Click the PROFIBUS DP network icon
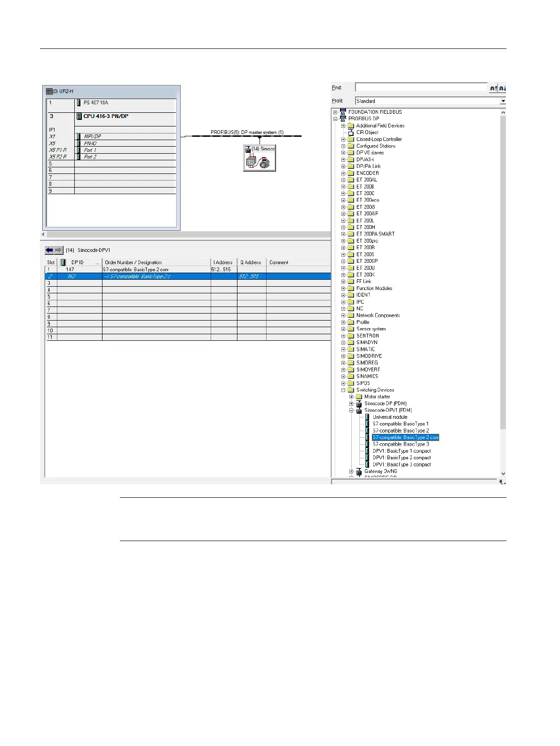Image resolution: width=560 pixels, height=746 pixels. (x=343, y=118)
